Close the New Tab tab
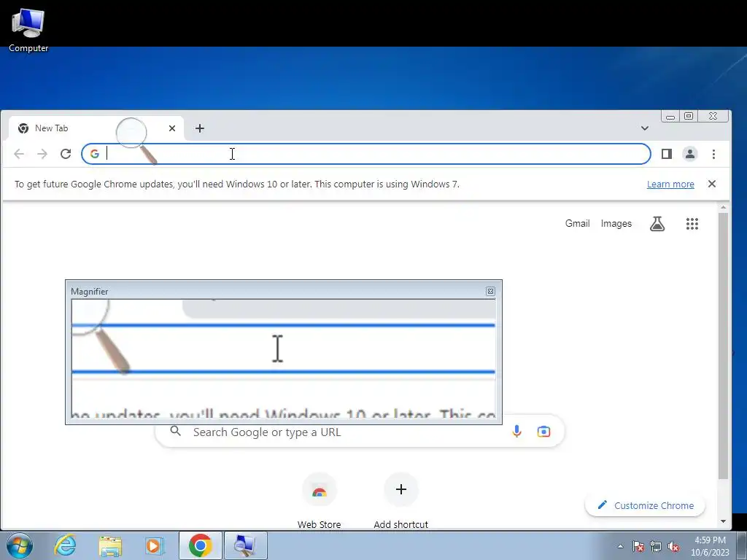747x560 pixels. 172,128
